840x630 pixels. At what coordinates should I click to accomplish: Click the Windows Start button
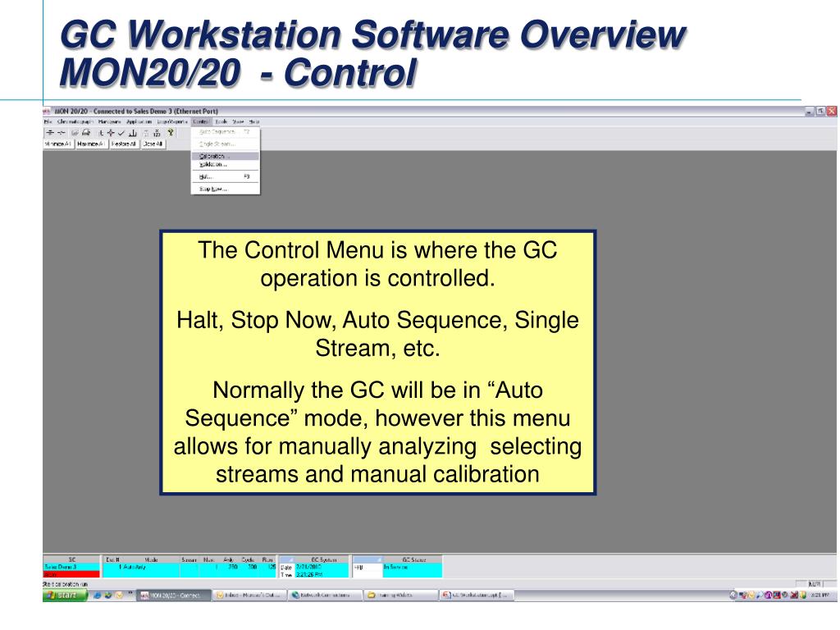click(65, 596)
